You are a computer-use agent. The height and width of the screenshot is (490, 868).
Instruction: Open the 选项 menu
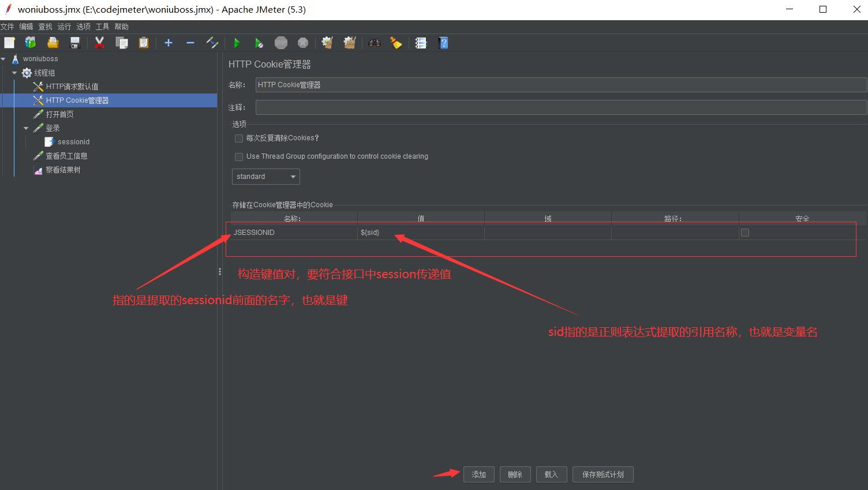[x=83, y=27]
